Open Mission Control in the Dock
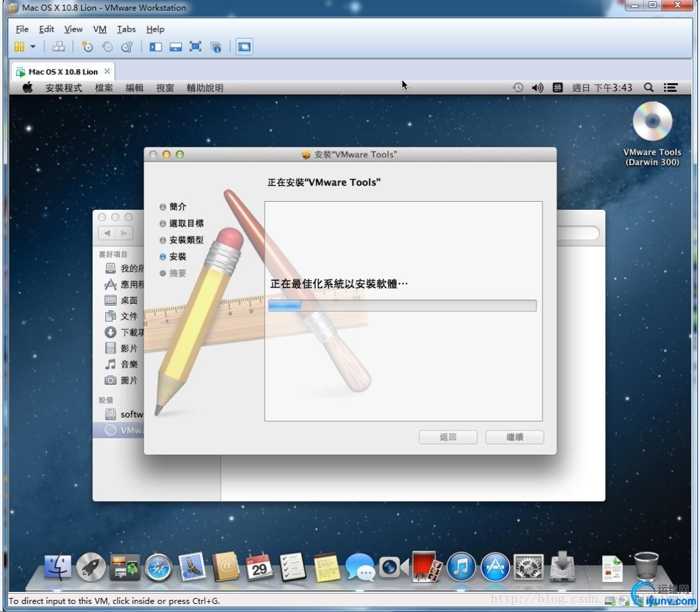Screen dimensions: 700x612 coord(125,567)
